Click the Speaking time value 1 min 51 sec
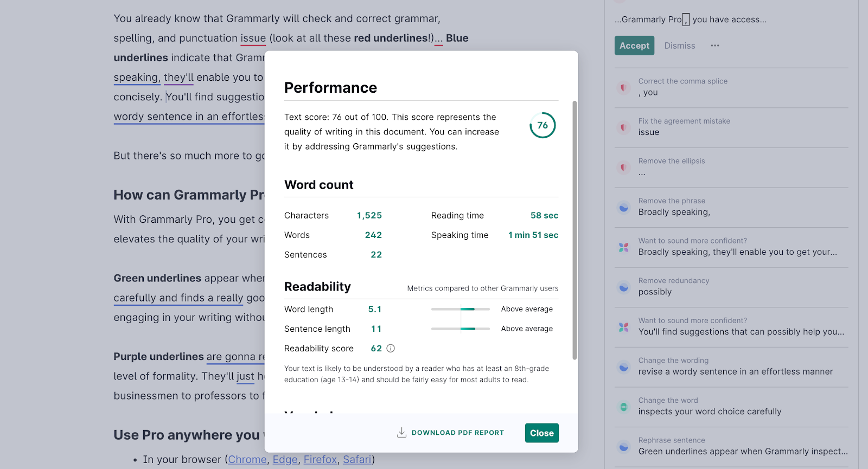 point(533,235)
